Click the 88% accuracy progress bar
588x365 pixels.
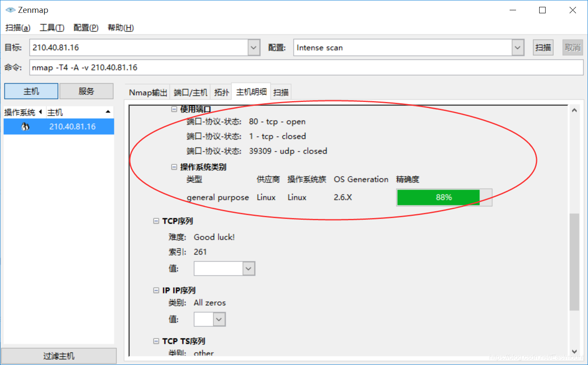click(x=444, y=197)
